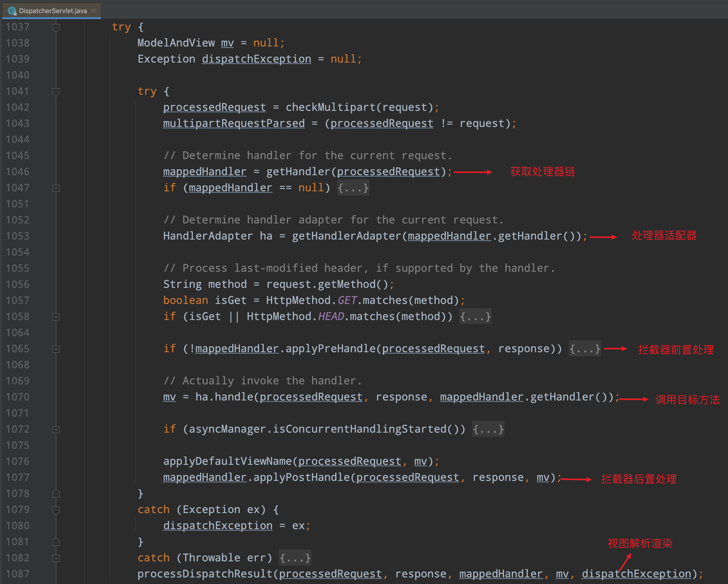
Task: Click line number 1070 in the gutter
Action: pos(18,397)
